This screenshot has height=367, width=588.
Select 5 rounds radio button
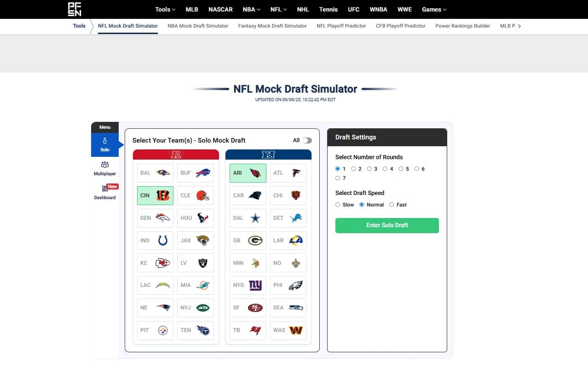[401, 169]
